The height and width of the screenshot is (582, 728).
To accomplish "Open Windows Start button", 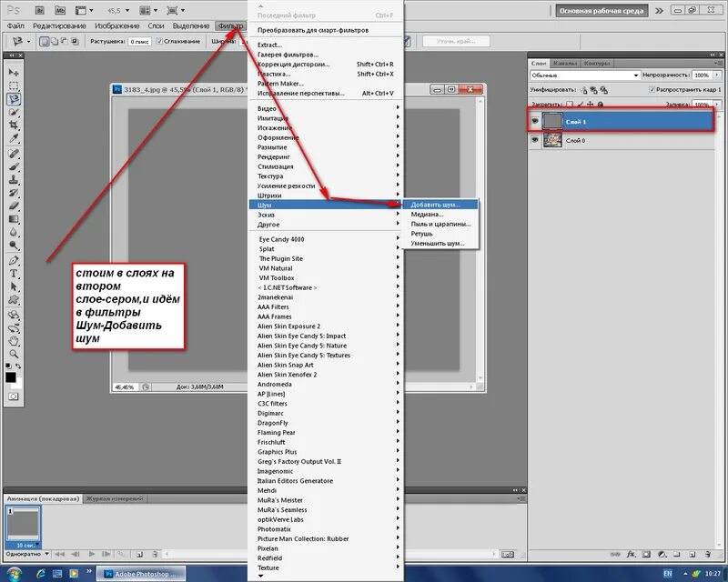I will pos(14,574).
